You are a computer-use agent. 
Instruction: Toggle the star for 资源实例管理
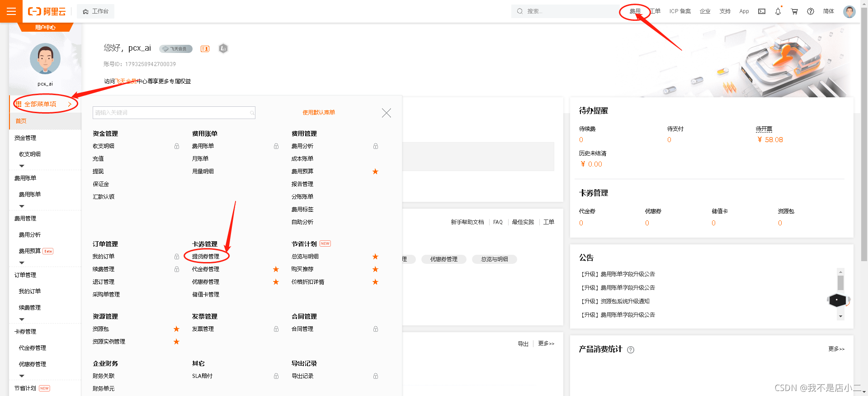point(176,342)
